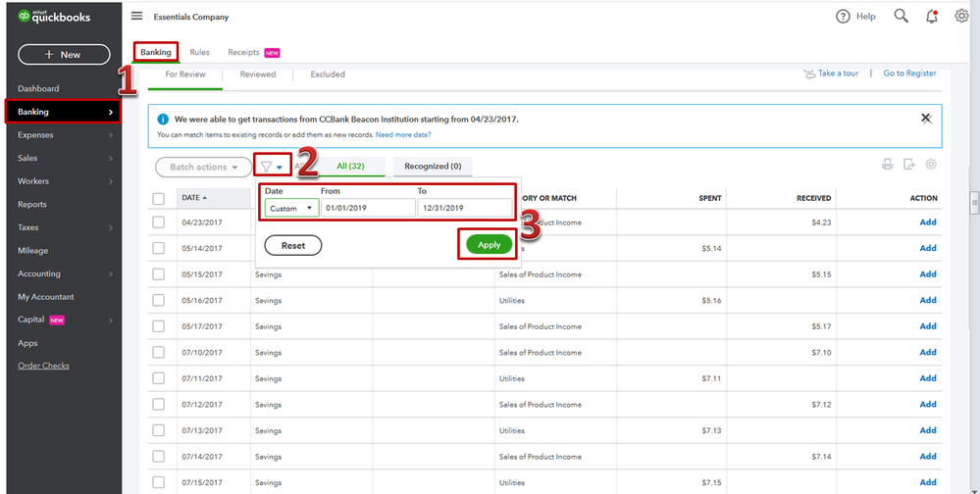Open My Accountant in the sidebar
Image resolution: width=980 pixels, height=494 pixels.
coord(46,297)
